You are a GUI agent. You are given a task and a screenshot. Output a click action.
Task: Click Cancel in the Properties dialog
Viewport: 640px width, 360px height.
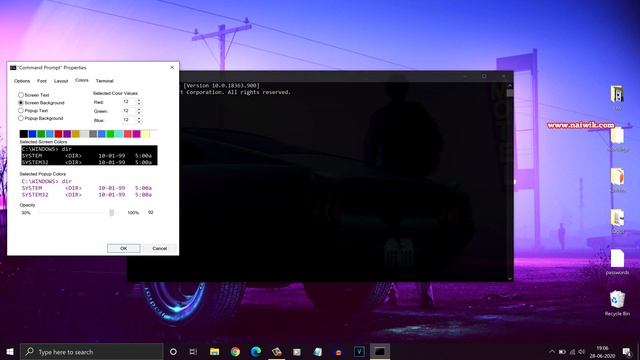159,248
